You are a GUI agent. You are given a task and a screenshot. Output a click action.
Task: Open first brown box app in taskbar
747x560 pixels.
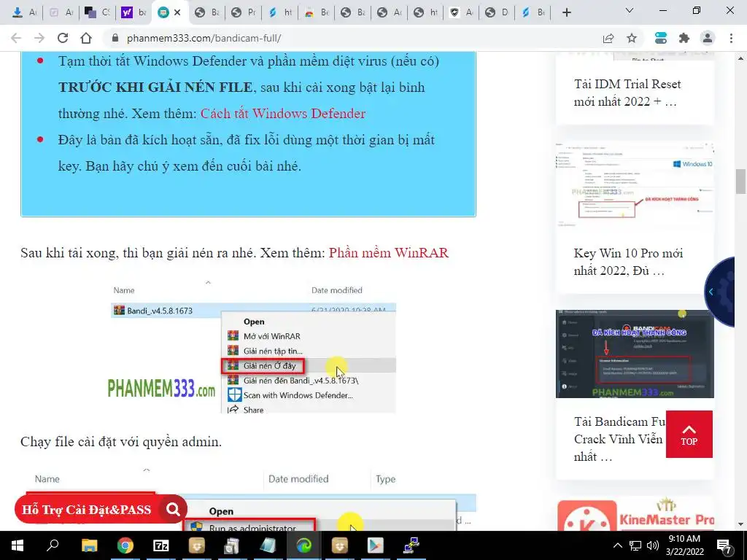tap(197, 545)
